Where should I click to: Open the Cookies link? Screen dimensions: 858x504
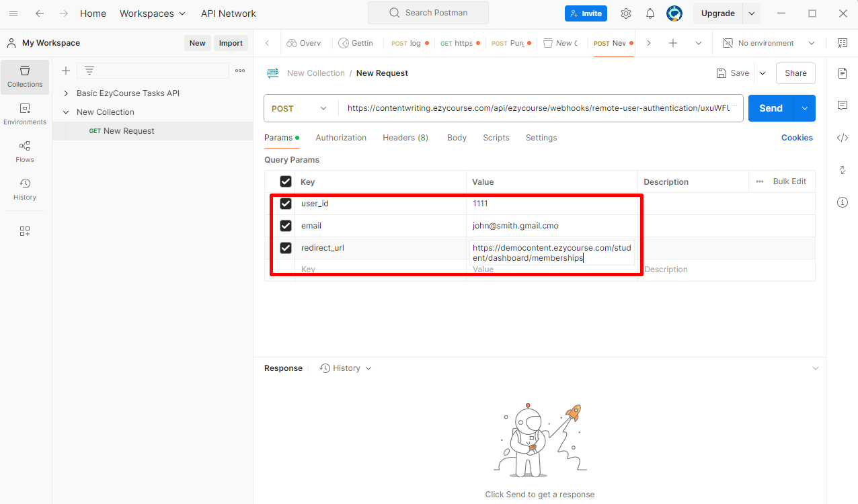pos(797,138)
